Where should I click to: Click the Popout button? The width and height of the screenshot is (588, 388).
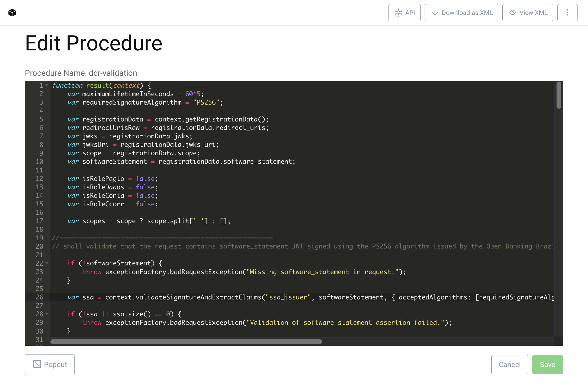pyautogui.click(x=50, y=364)
